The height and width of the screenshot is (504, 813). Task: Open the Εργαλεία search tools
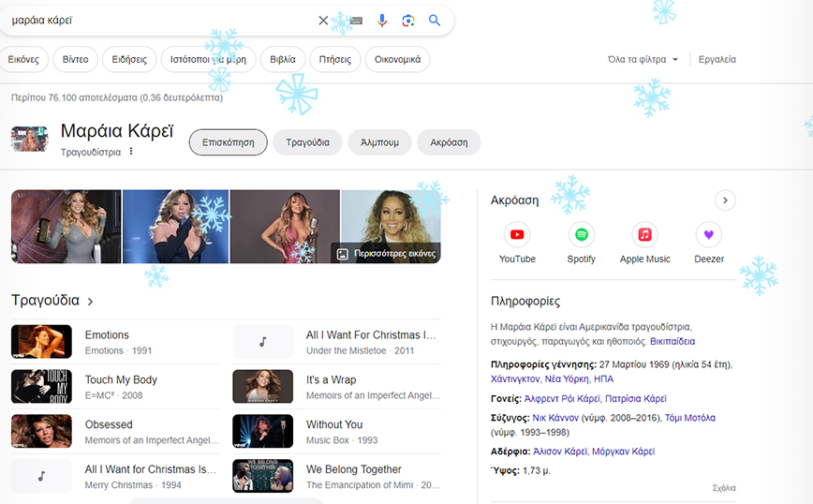[717, 60]
